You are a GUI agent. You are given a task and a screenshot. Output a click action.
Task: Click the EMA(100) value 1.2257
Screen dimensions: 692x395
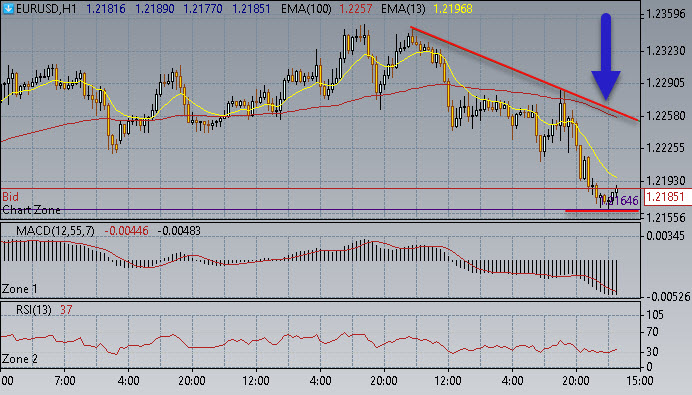pos(356,9)
